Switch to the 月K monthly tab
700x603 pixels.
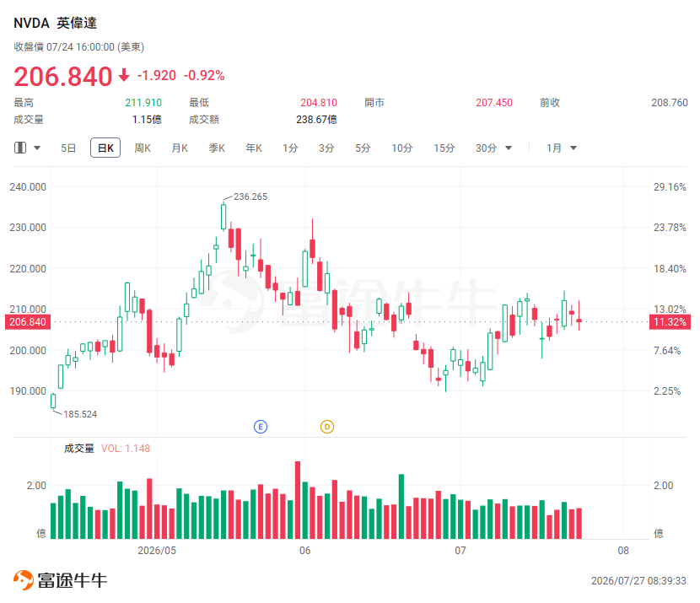coord(180,148)
